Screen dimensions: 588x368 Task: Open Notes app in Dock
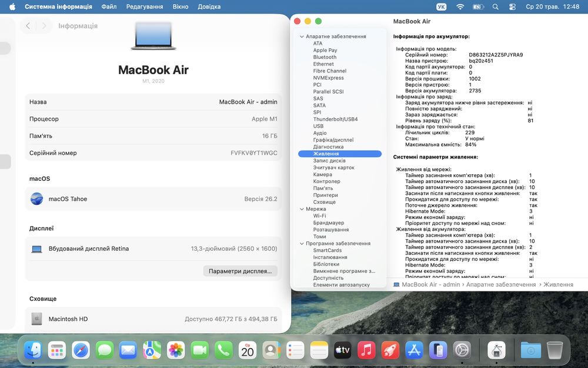coord(319,350)
